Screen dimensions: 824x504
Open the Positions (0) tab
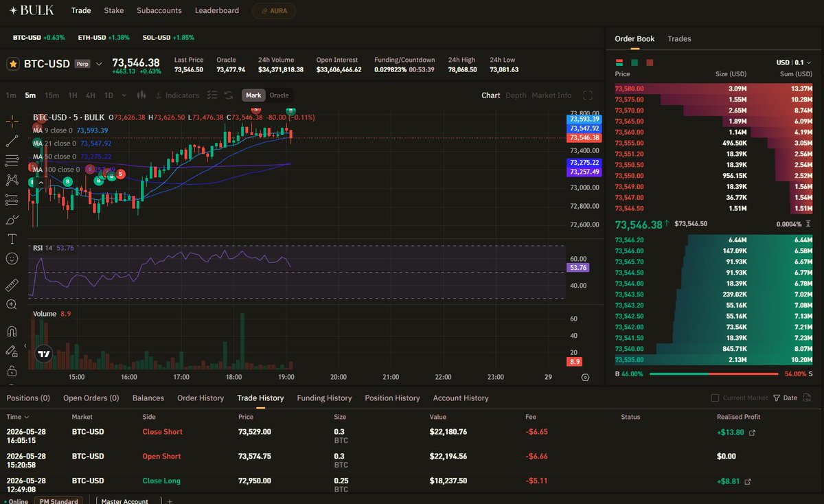click(x=28, y=398)
